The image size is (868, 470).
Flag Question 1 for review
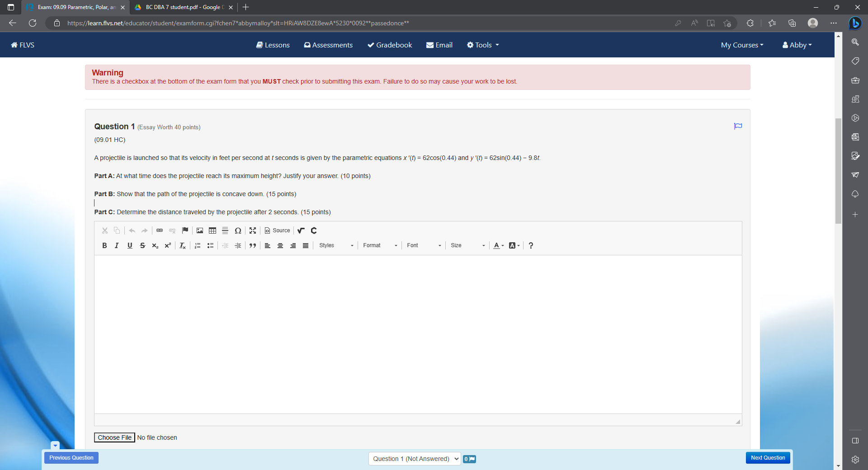pos(738,127)
